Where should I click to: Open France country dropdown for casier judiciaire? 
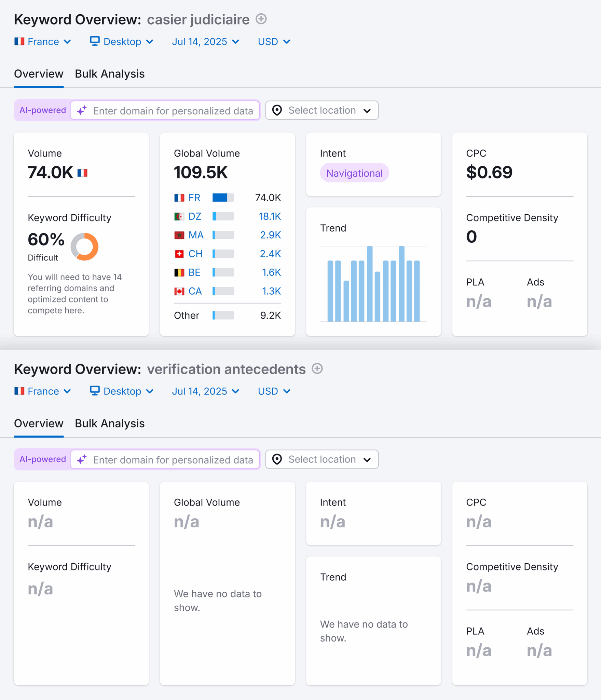[x=43, y=42]
